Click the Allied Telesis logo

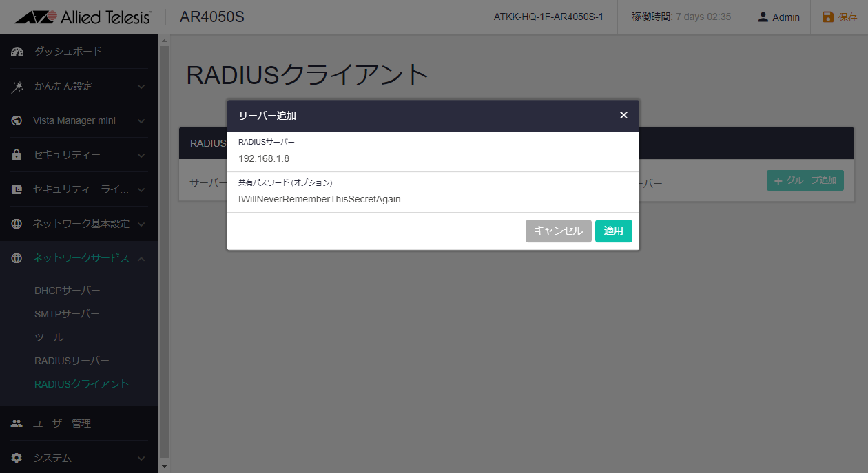[x=82, y=17]
